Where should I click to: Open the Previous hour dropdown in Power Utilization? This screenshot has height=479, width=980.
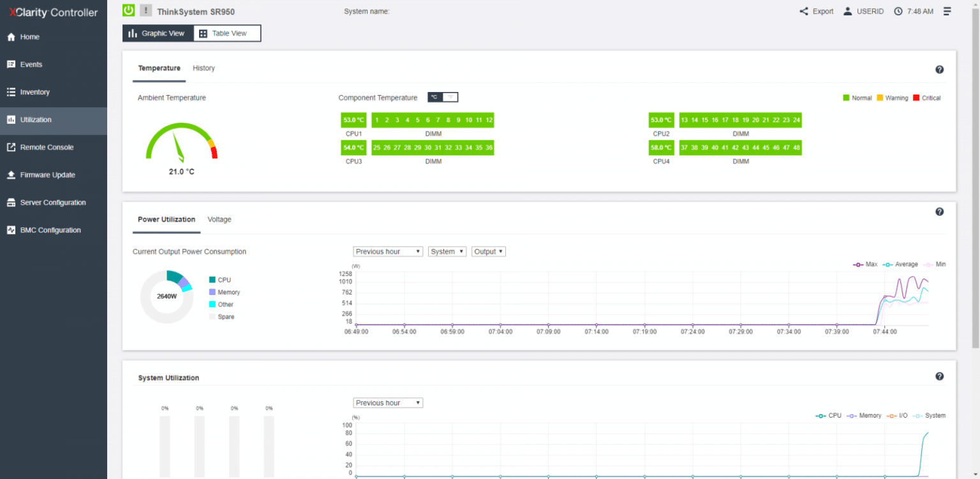[388, 252]
